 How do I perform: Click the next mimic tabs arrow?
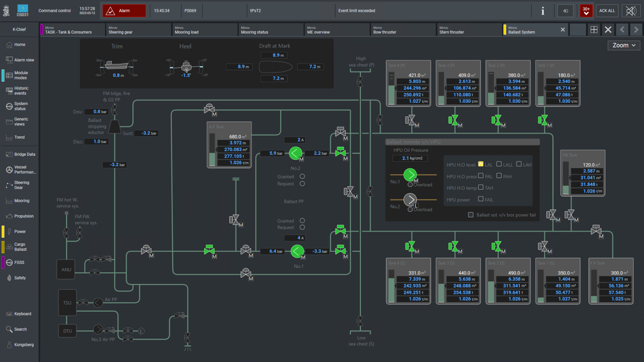tap(636, 30)
